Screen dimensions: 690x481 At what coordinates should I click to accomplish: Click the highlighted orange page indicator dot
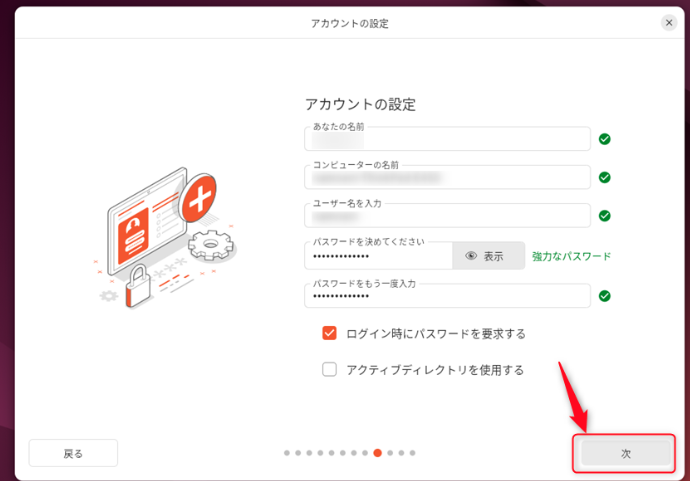378,453
